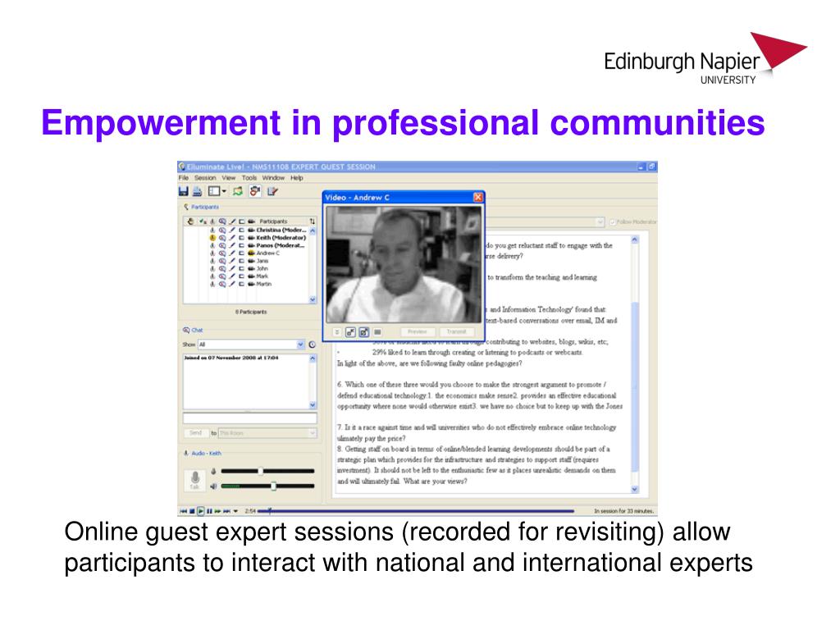Click the whiteboard pencil toolbar icon
840x630 pixels.
pos(272,191)
